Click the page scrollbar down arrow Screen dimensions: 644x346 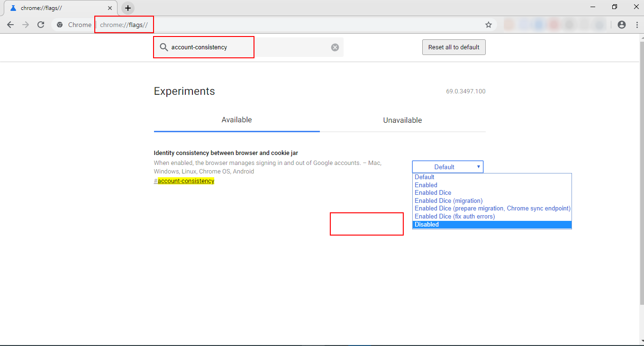[641, 341]
